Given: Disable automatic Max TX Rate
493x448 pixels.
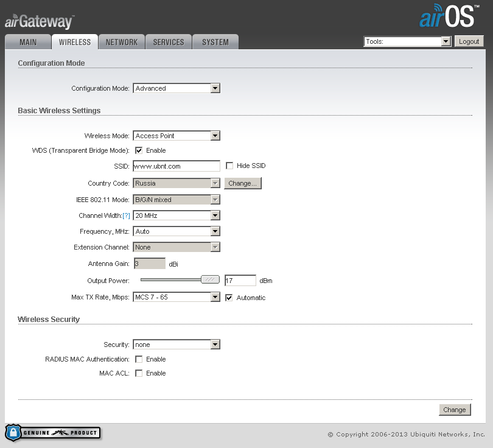Looking at the screenshot, I should pos(229,297).
